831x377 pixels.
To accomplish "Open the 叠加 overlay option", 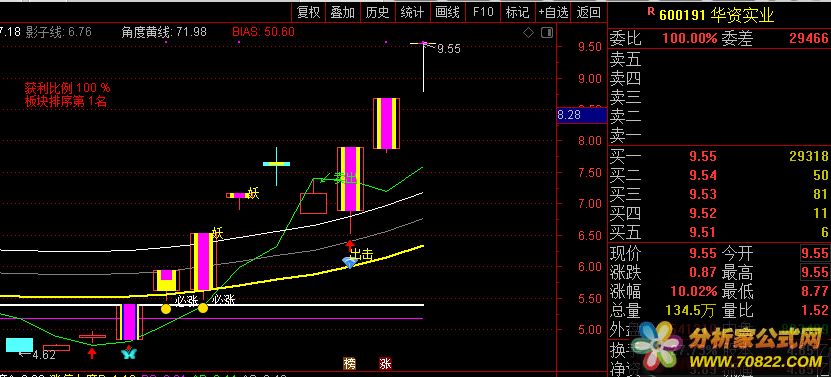I will tap(343, 12).
